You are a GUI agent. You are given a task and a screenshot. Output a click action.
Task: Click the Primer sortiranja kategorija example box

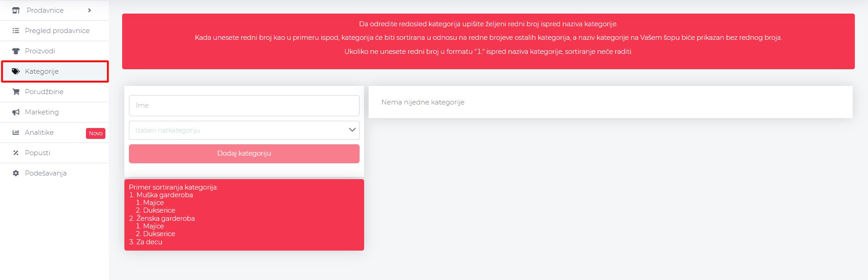click(244, 215)
